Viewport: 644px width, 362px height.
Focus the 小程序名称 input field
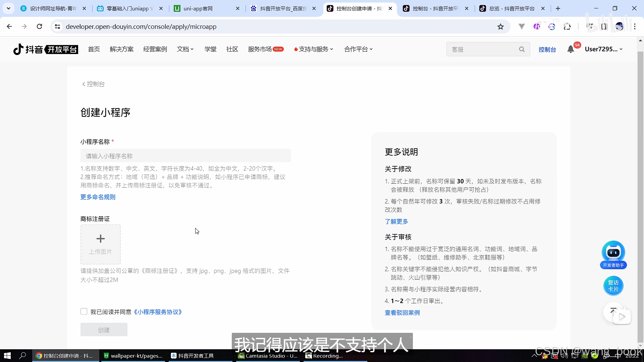185,156
